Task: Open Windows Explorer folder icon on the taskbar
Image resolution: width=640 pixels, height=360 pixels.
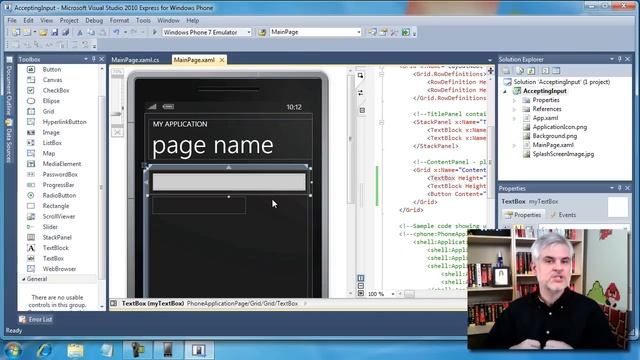Action: [76, 350]
